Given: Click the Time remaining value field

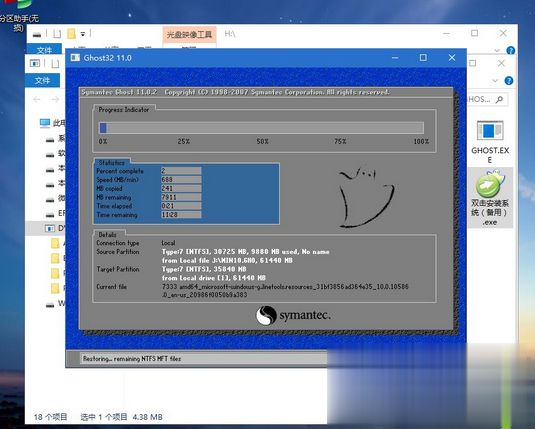Looking at the screenshot, I should click(181, 215).
